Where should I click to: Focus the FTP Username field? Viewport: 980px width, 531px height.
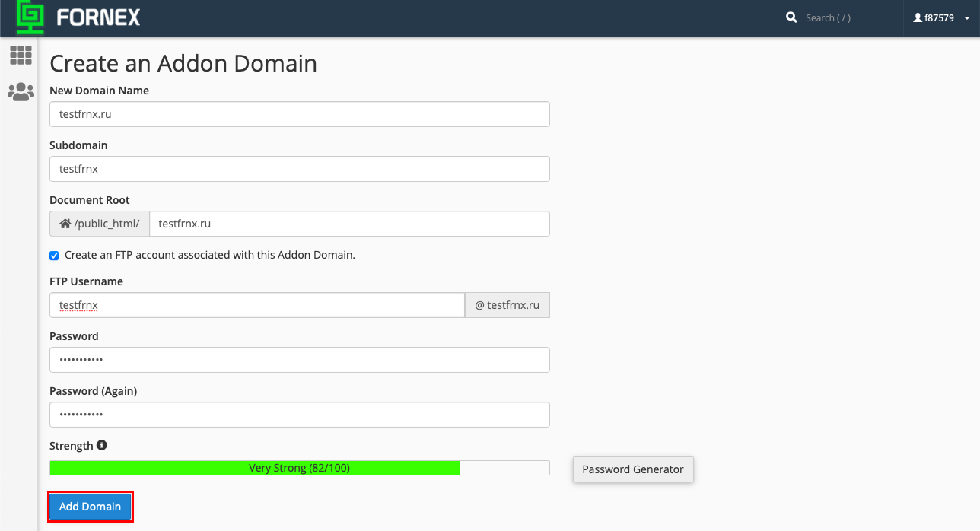click(x=257, y=305)
